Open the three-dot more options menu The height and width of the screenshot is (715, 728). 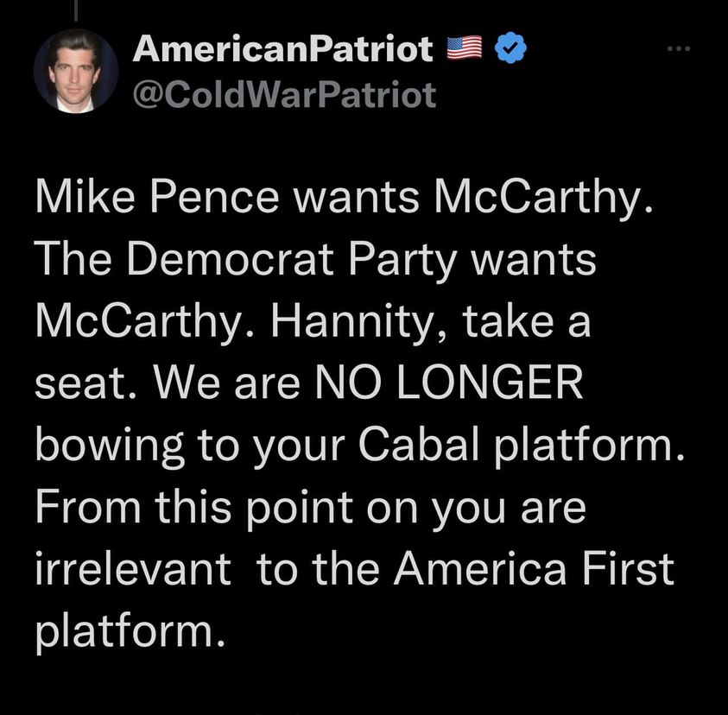coord(684,48)
